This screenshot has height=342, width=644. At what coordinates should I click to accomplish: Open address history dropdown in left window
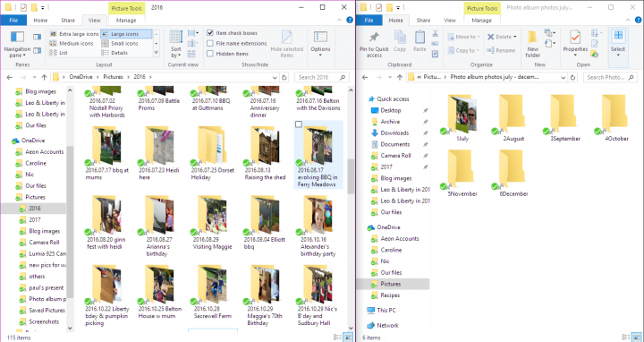pos(275,77)
